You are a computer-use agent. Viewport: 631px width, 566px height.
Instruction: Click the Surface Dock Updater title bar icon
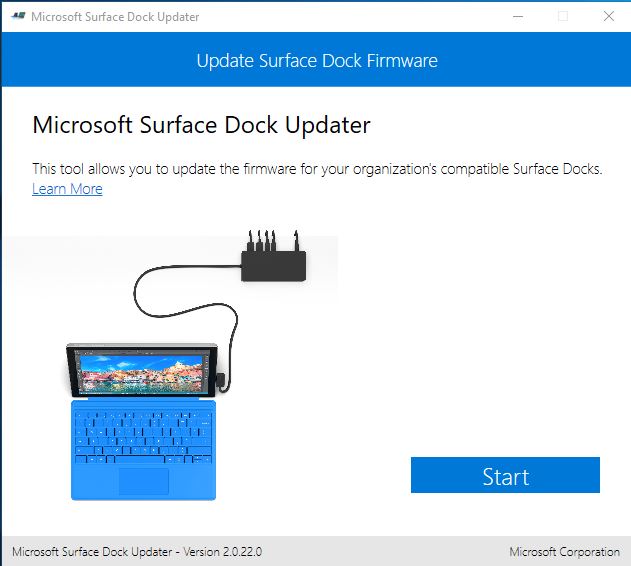pos(19,16)
